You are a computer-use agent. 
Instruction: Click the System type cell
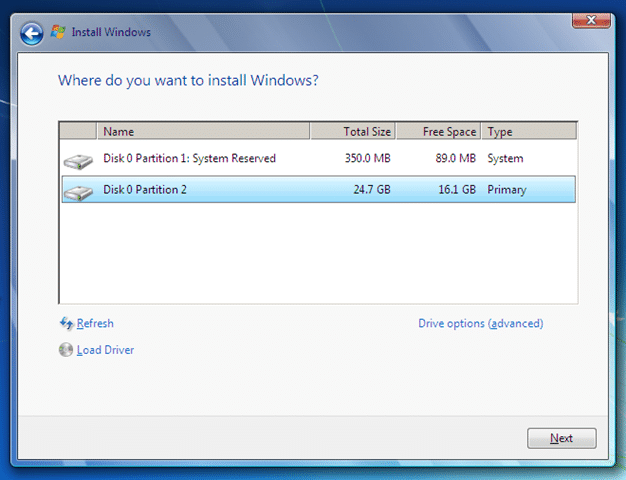pyautogui.click(x=505, y=159)
